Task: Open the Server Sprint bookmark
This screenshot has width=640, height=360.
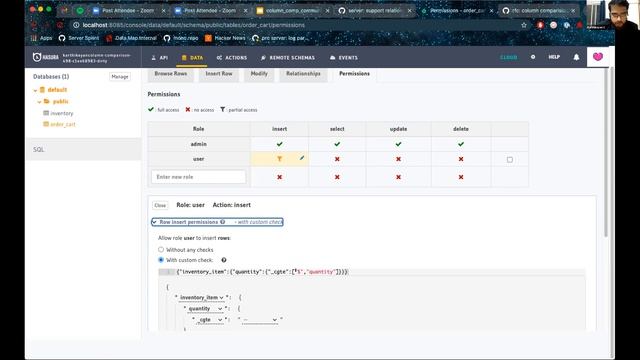Action: click(79, 38)
